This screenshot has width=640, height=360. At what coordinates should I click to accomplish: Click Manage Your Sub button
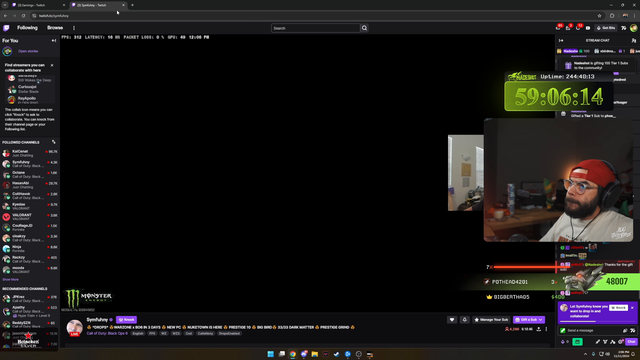pyautogui.click(x=491, y=320)
